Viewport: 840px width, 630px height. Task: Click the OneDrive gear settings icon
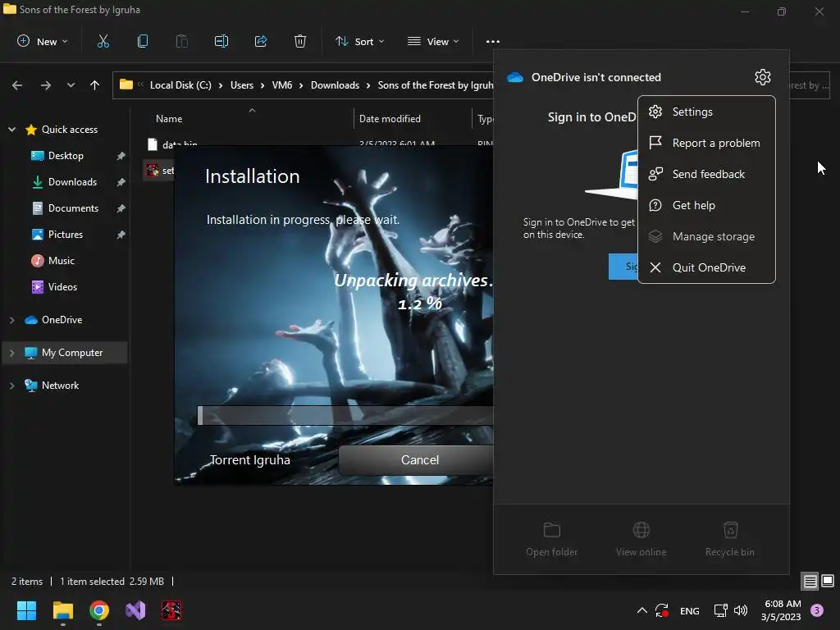762,77
